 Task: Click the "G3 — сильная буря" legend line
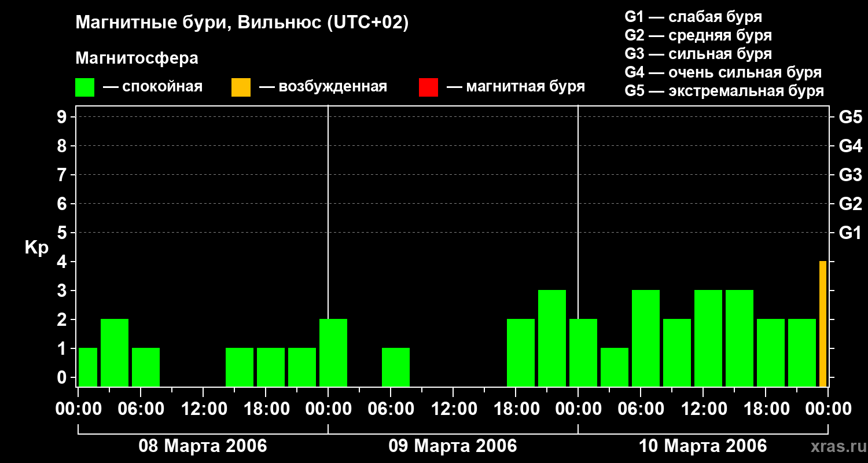(x=698, y=54)
